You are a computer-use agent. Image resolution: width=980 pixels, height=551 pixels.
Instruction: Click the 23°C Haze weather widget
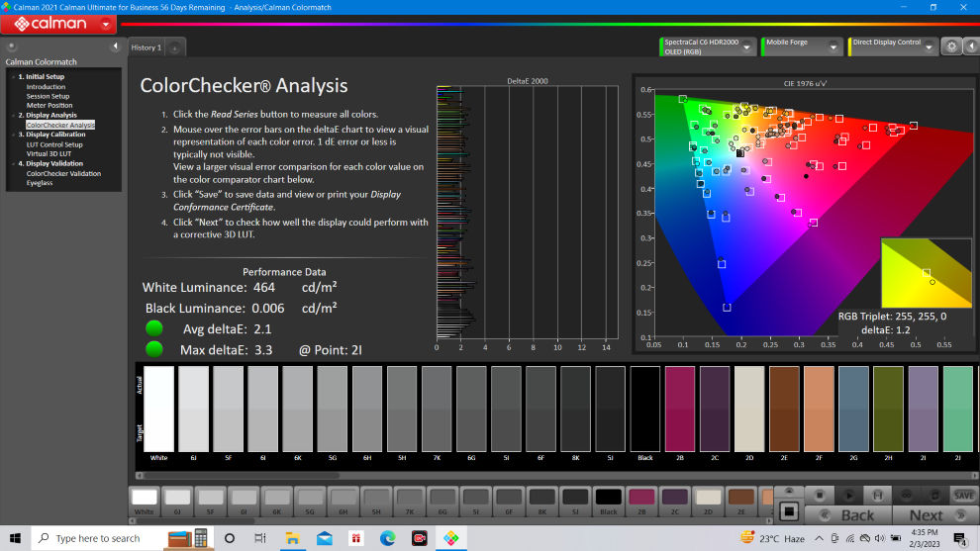(772, 538)
